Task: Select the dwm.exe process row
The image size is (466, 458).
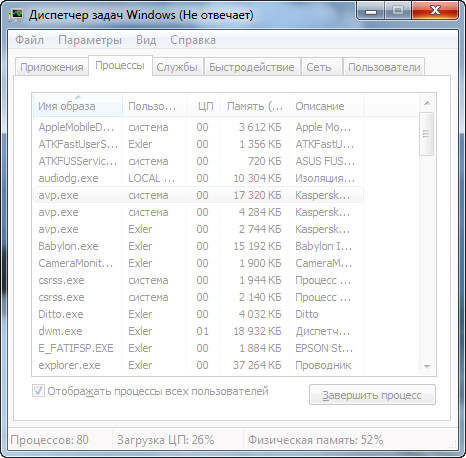Action: click(x=198, y=331)
